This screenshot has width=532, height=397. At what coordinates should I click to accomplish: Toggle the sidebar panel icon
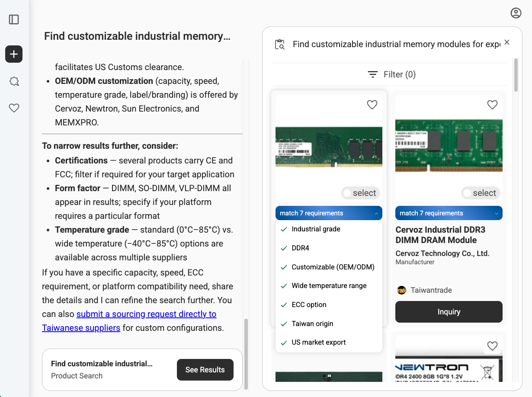pos(14,19)
